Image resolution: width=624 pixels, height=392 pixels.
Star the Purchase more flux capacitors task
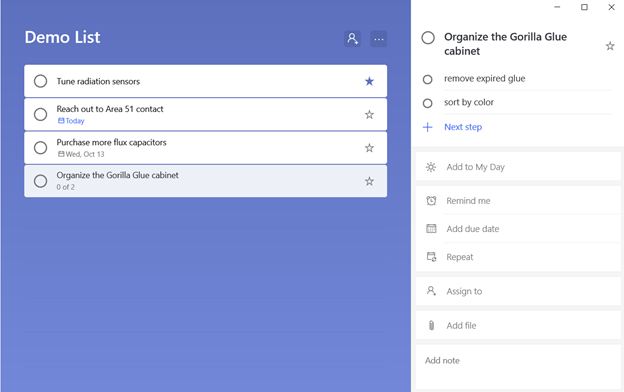[369, 148]
